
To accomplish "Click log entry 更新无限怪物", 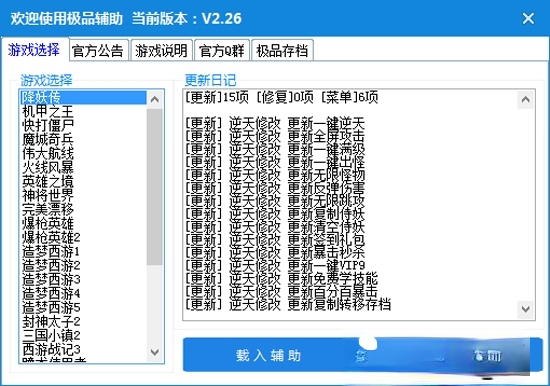I will 275,175.
